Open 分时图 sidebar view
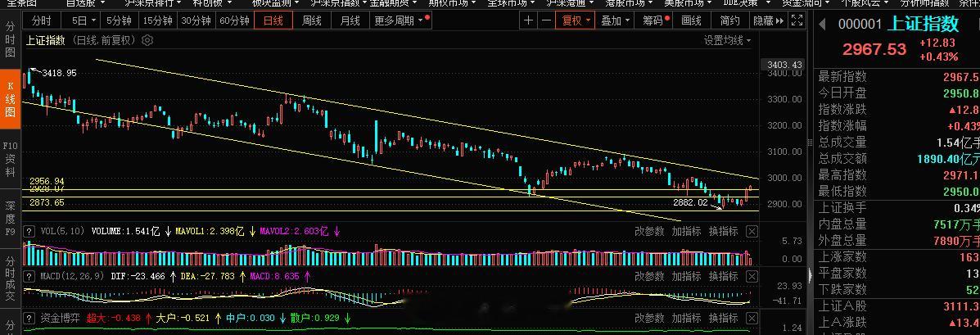Image resolution: width=980 pixels, height=335 pixels. click(x=10, y=40)
